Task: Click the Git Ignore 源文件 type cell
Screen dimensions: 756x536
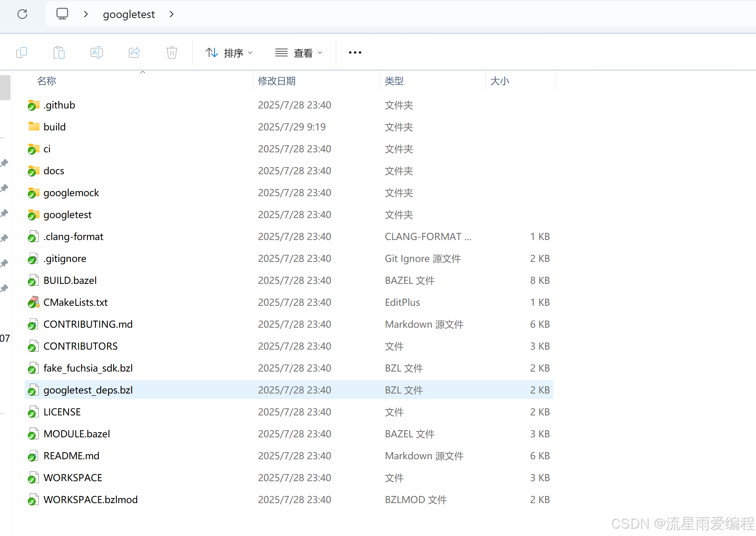Action: tap(423, 258)
